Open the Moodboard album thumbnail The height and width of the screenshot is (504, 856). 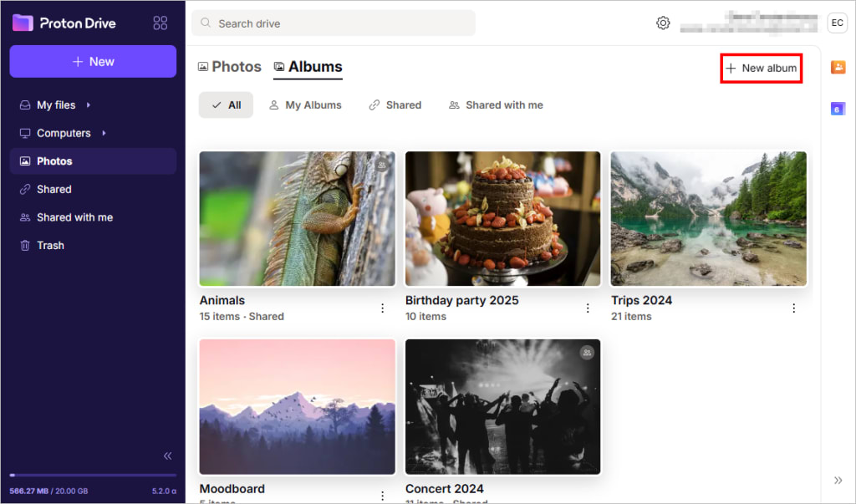(x=297, y=407)
